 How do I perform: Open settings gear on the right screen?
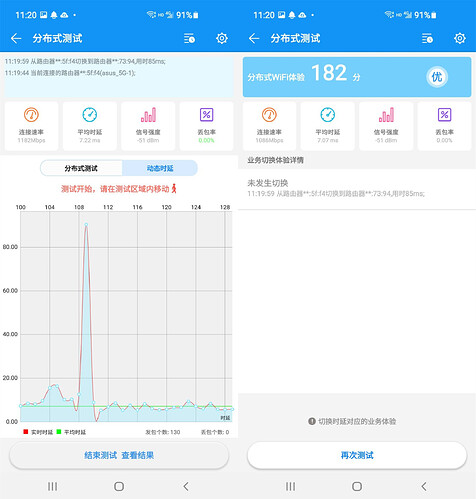click(460, 38)
